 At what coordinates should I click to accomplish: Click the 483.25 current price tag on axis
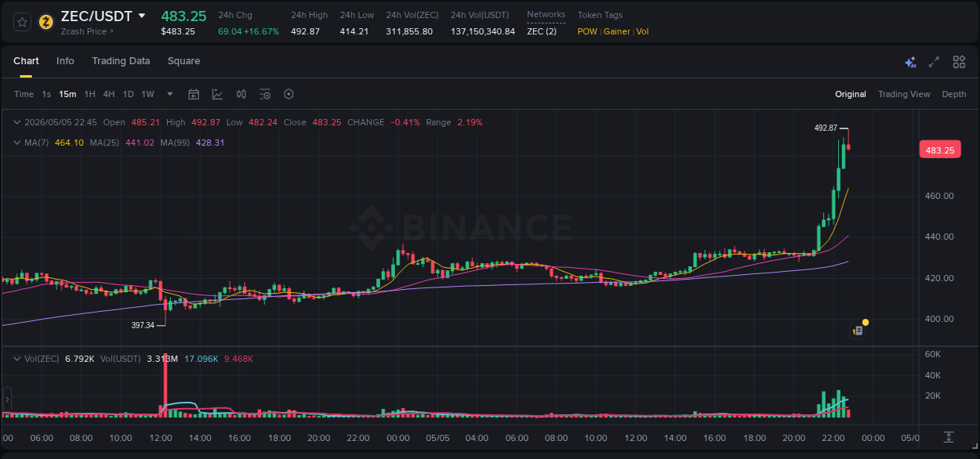click(939, 150)
